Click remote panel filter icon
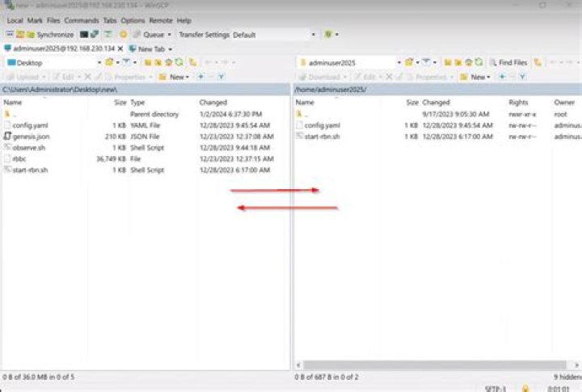The height and width of the screenshot is (392, 582). 427,62
